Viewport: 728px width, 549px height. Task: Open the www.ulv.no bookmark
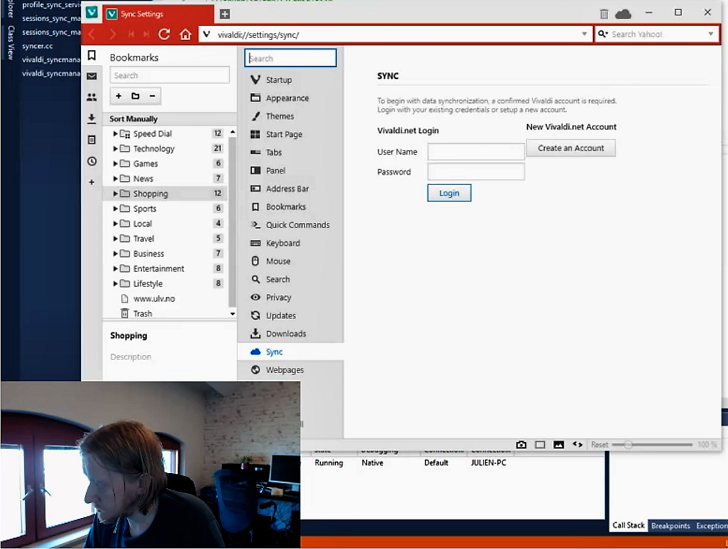tap(154, 299)
